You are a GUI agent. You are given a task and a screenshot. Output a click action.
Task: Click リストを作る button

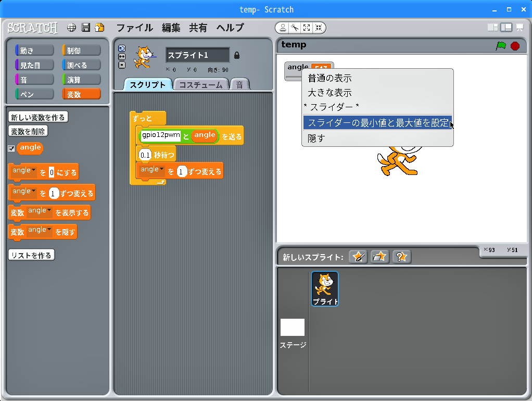(x=31, y=255)
